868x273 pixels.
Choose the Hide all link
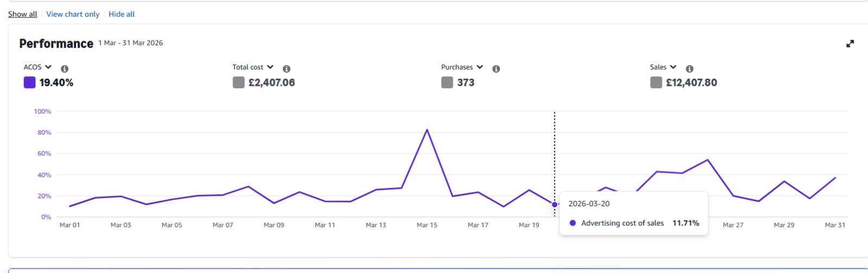point(122,14)
